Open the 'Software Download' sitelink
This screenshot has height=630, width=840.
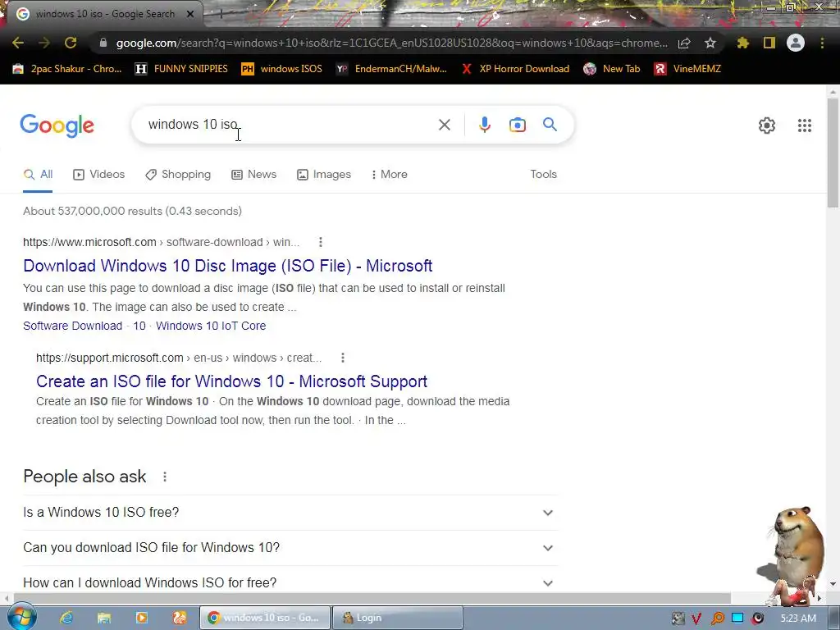click(x=72, y=326)
